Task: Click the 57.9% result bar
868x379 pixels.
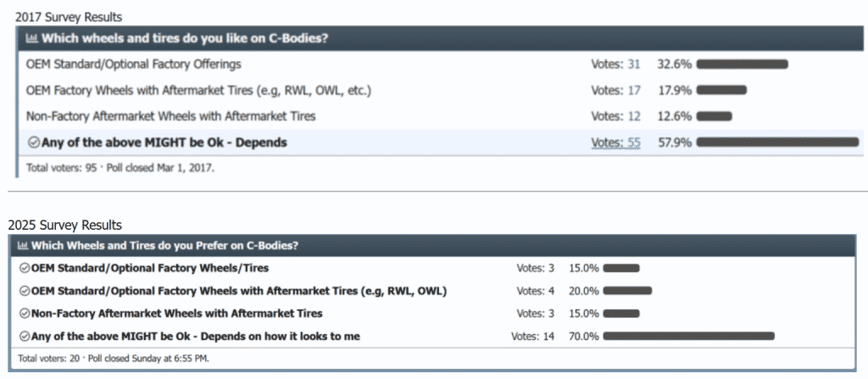Action: click(x=777, y=142)
